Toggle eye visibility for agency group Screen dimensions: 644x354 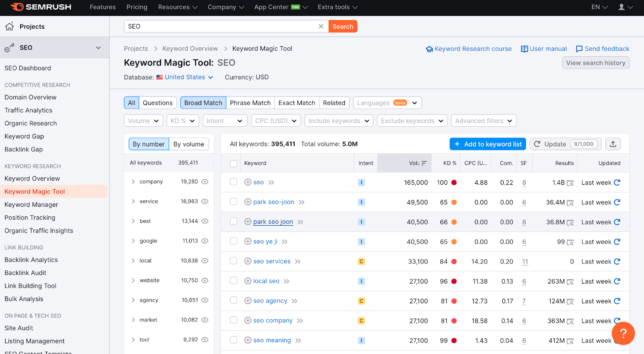coord(205,300)
